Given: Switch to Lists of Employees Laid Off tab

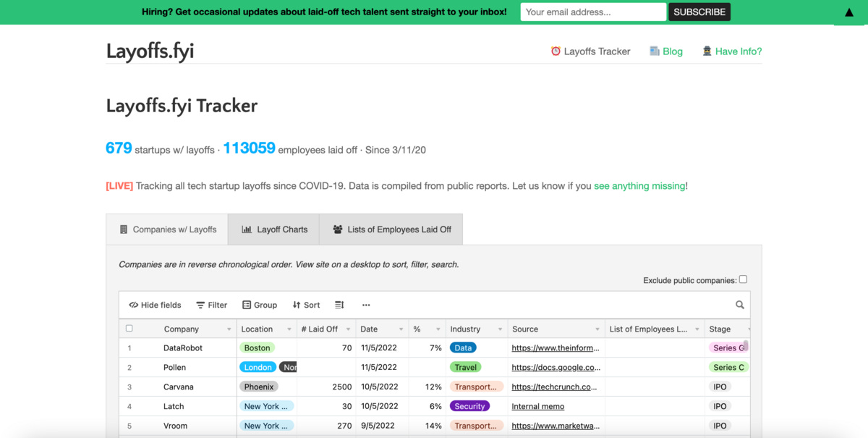Looking at the screenshot, I should click(391, 229).
